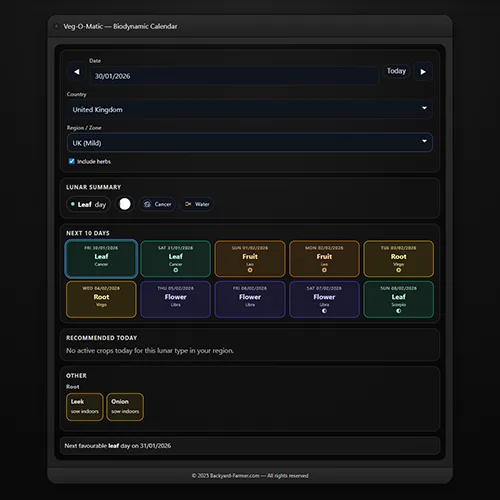Click the Leaf day indicator chip
Image resolution: width=500 pixels, height=500 pixels.
point(89,204)
